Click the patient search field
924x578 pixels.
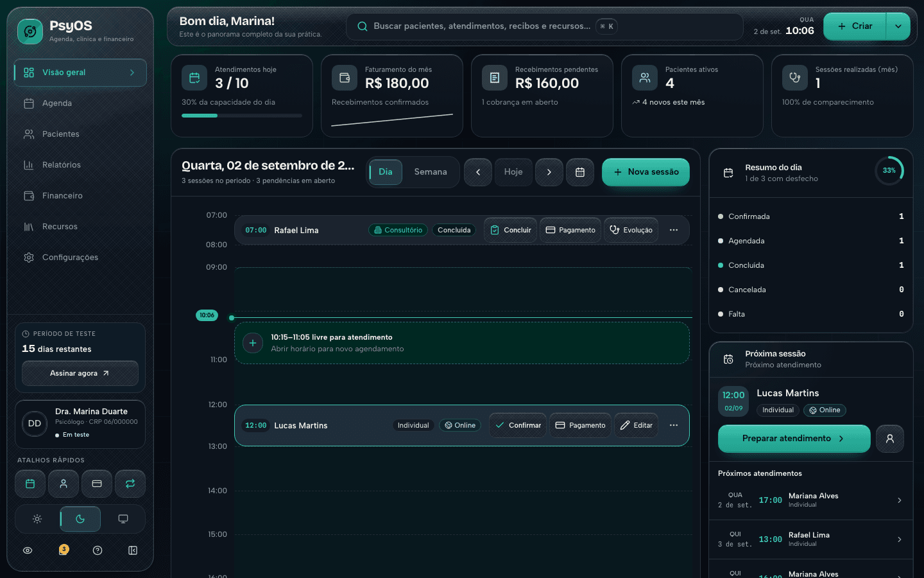click(544, 26)
